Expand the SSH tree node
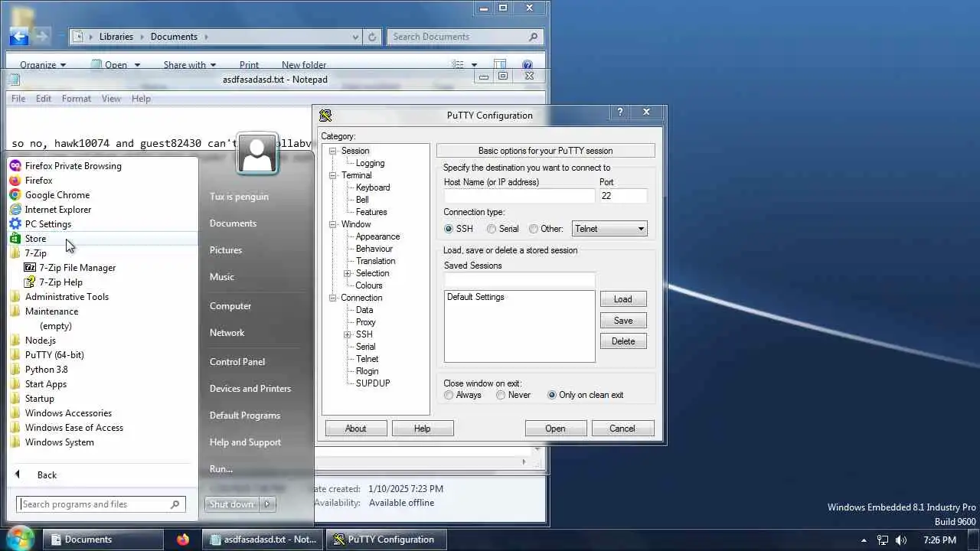980x551 pixels. click(348, 334)
